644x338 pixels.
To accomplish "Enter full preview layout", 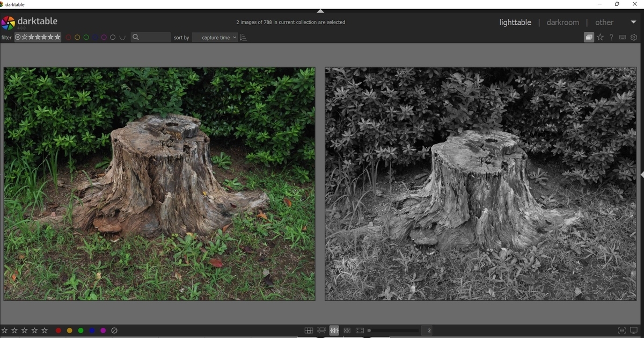I will 360,330.
